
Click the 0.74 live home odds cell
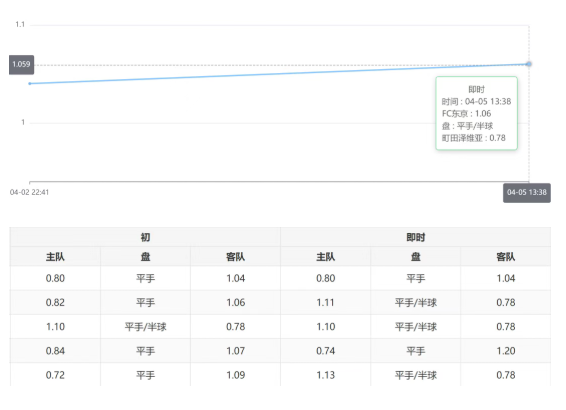point(325,351)
